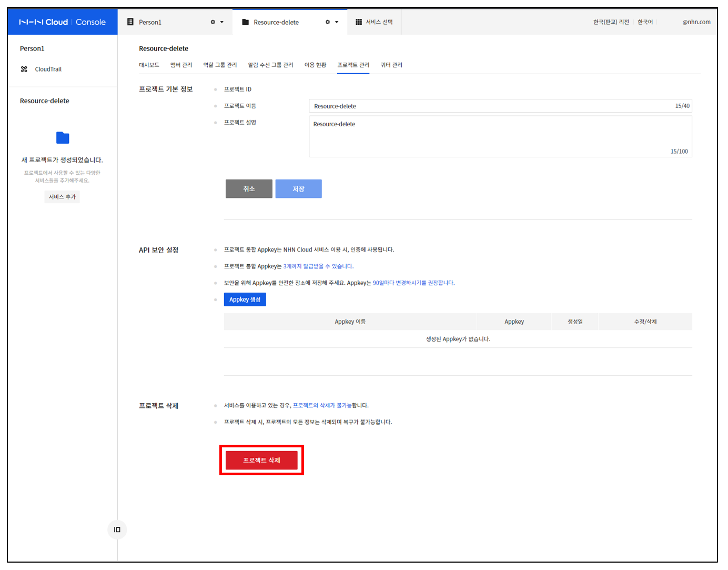The height and width of the screenshot is (570, 728).
Task: Open the 이용 현황 tab
Action: point(315,65)
